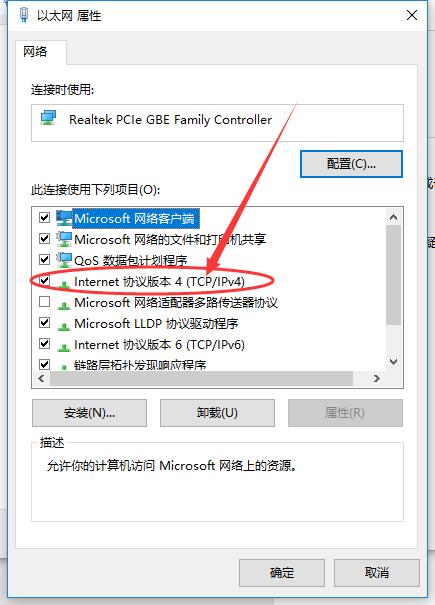This screenshot has width=435, height=605.
Task: Select the Microsoft 网络的文件和打印机共享 icon
Action: (x=64, y=239)
